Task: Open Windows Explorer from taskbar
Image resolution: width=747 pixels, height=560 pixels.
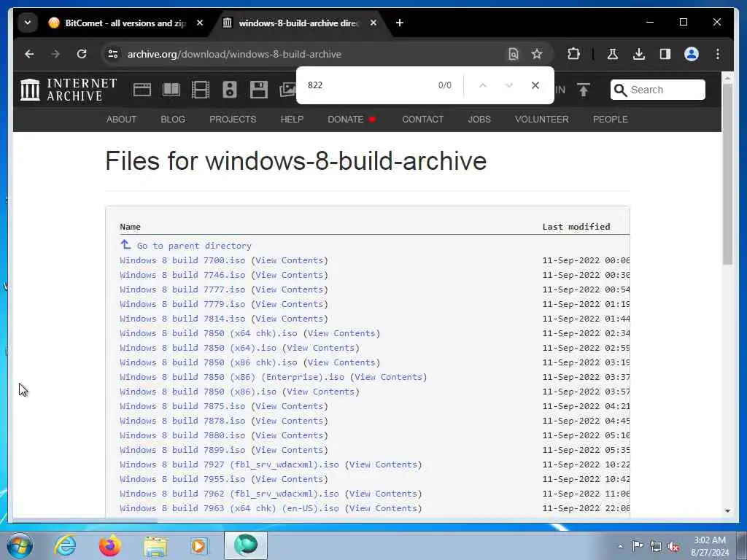Action: click(x=155, y=545)
